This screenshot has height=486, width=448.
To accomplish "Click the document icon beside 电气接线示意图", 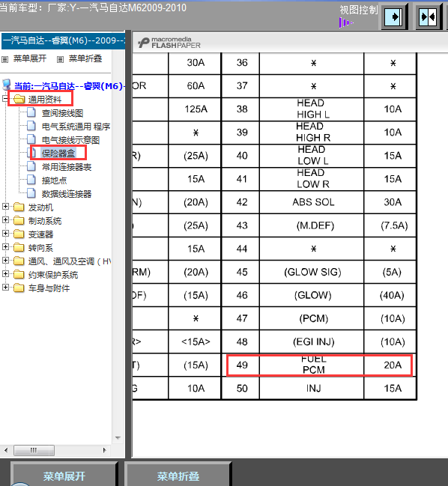I will 31,139.
